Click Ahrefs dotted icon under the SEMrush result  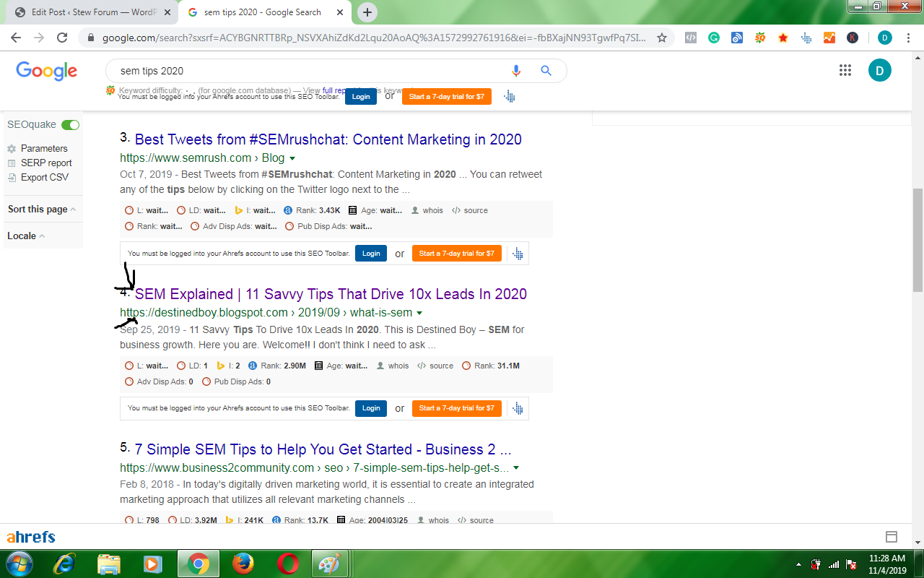tap(518, 254)
